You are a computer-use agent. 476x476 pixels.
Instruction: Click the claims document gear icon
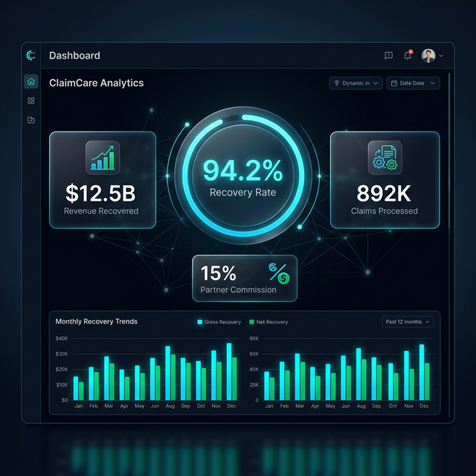click(385, 158)
